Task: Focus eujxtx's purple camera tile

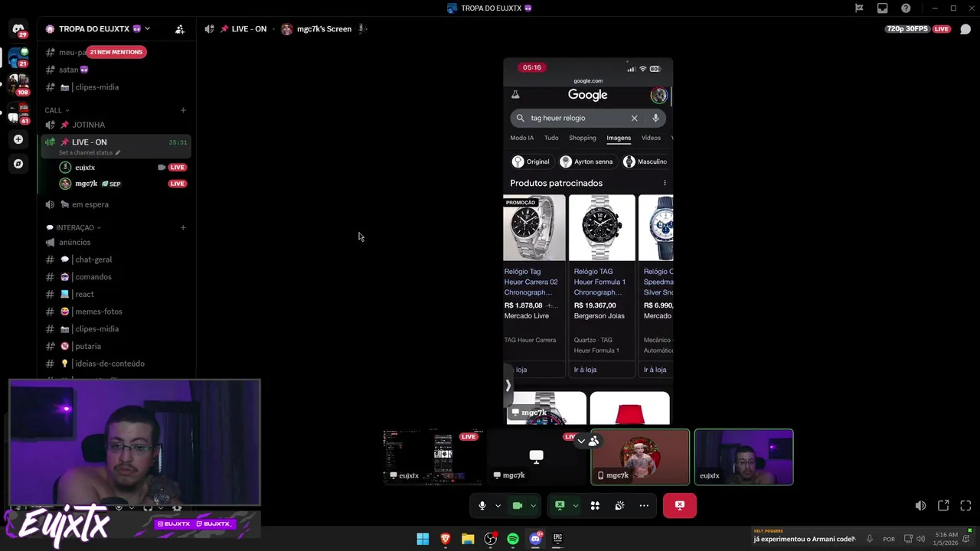Action: (743, 457)
